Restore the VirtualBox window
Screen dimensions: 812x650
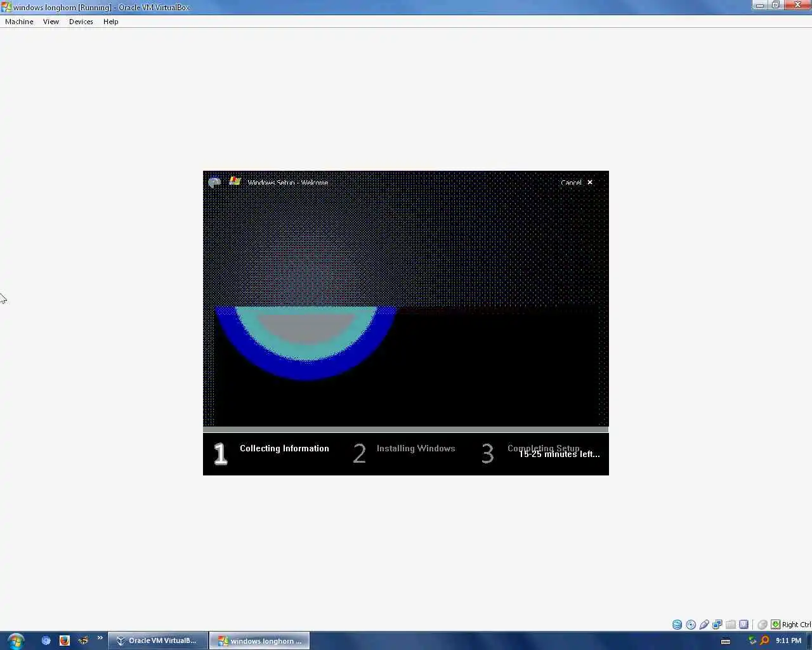click(x=775, y=5)
